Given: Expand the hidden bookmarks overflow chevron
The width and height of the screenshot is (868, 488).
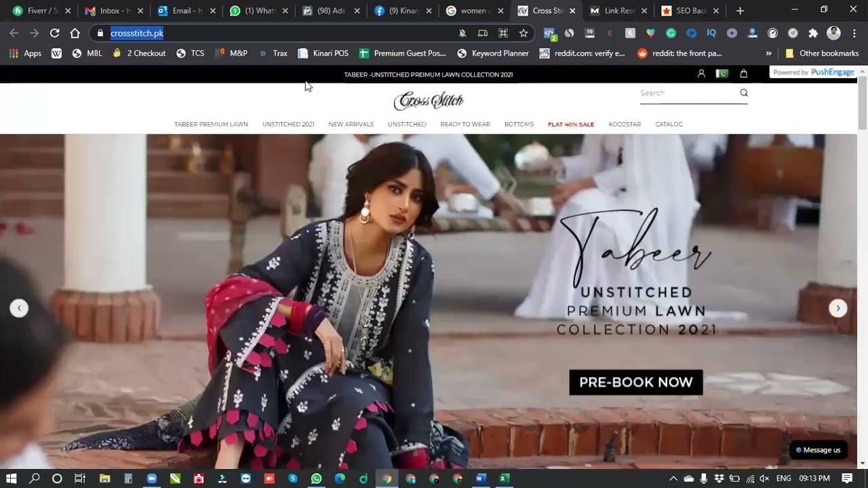Looking at the screenshot, I should [x=768, y=54].
